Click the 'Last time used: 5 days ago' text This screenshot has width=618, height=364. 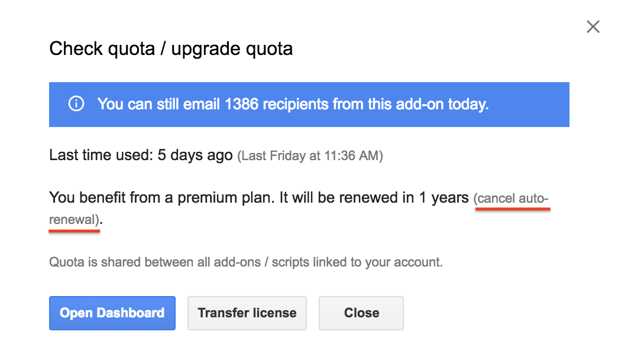tap(141, 155)
